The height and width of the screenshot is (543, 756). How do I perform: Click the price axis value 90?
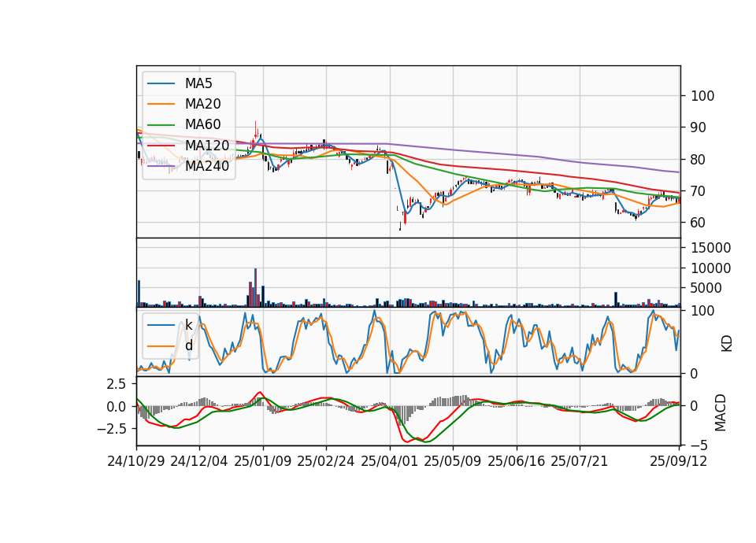(x=699, y=127)
